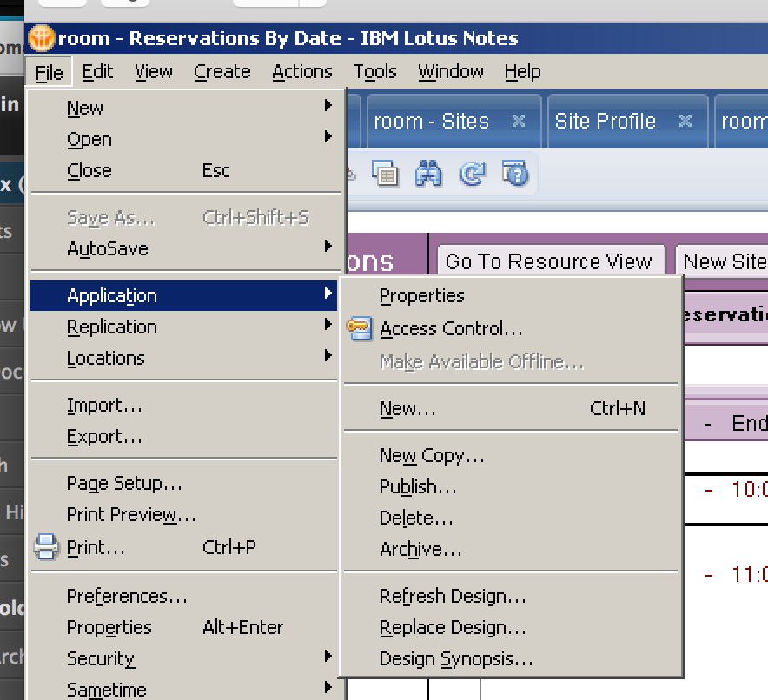Click the context help toolbar icon

(x=515, y=174)
